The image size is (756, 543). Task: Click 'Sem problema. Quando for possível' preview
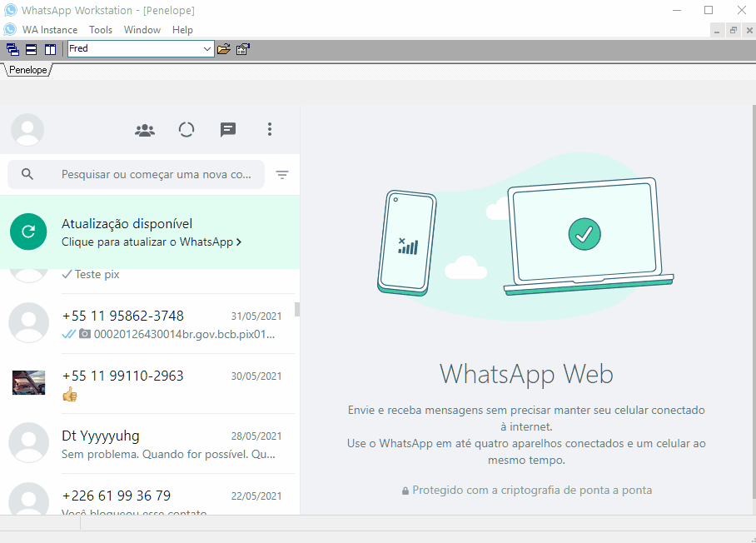pos(168,454)
